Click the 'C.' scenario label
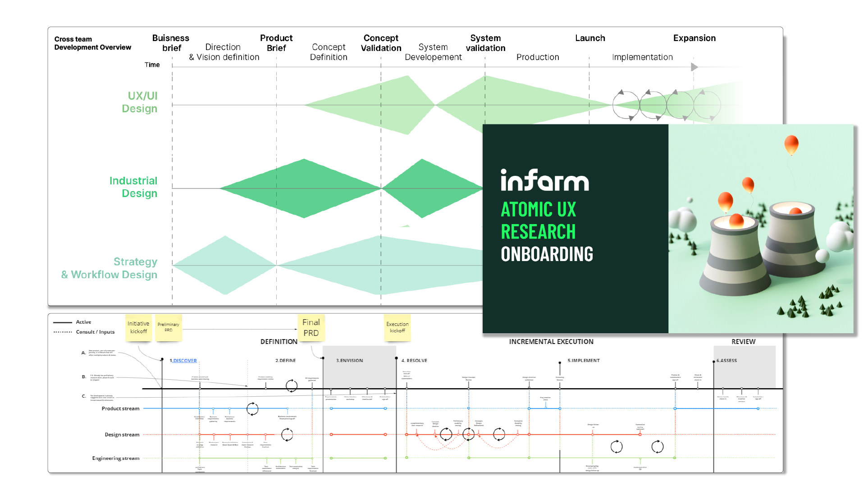 tap(84, 396)
